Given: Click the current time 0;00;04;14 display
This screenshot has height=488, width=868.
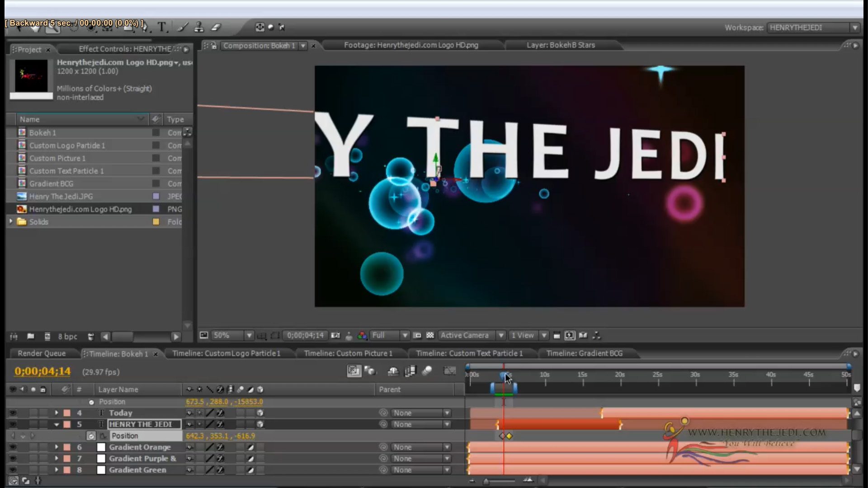Looking at the screenshot, I should coord(42,371).
